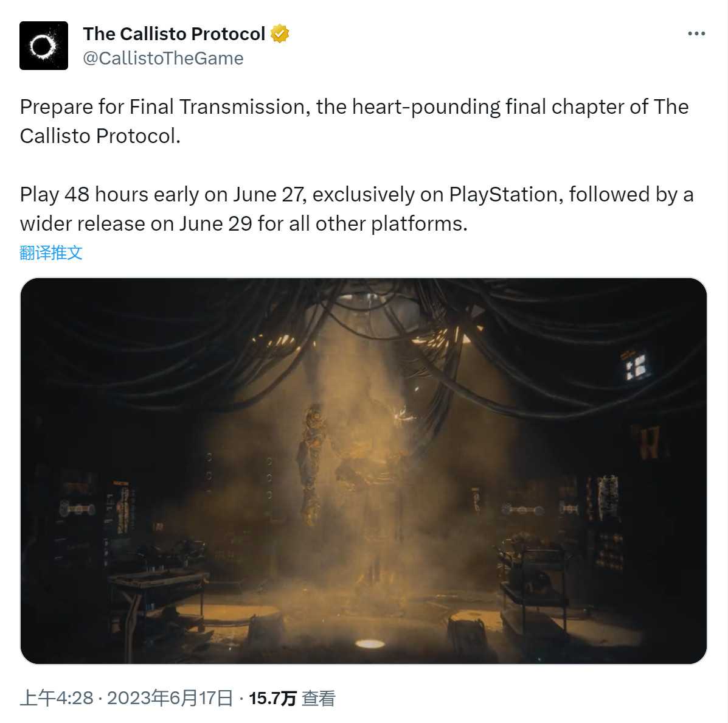Viewport: 728px width, 723px height.
Task: Click the Final Transmission promotional image
Action: click(363, 472)
